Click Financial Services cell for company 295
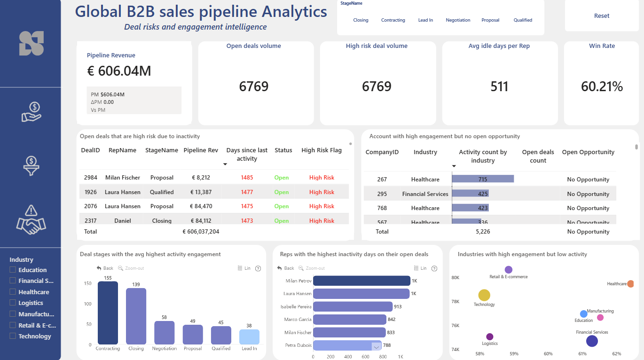 coord(425,194)
